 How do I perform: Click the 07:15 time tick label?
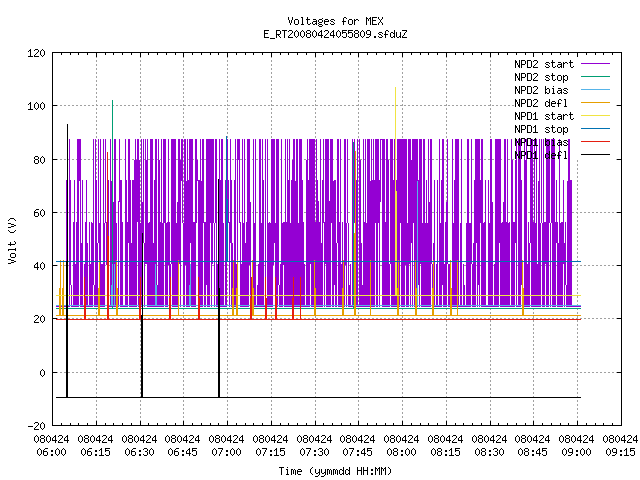(x=270, y=453)
